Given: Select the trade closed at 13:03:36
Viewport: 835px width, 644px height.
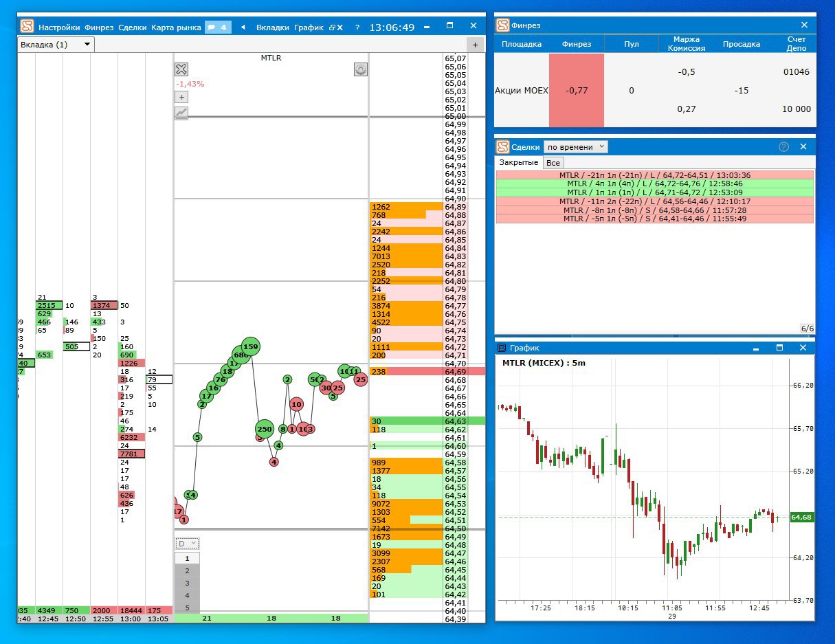Looking at the screenshot, I should pyautogui.click(x=654, y=175).
